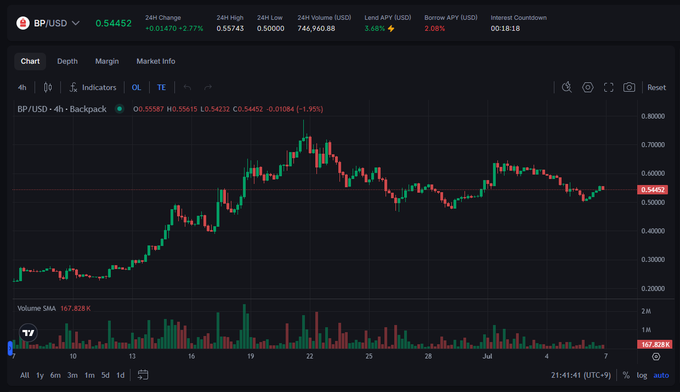
Task: Click the Volume SMA indicator label
Action: click(x=36, y=308)
